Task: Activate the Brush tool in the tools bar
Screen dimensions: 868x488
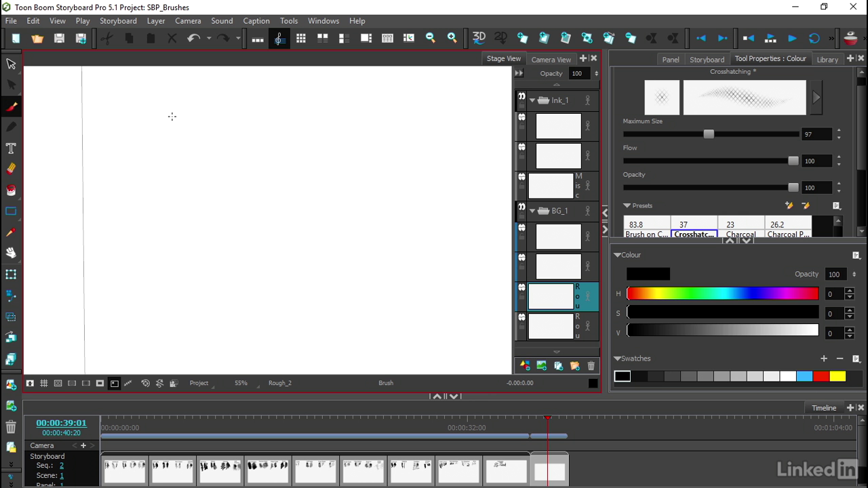Action: (11, 106)
